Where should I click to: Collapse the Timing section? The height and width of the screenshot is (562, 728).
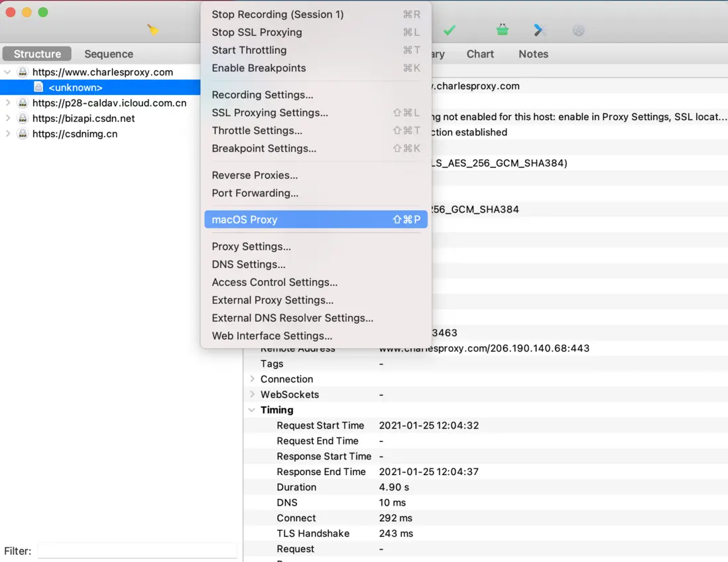(252, 409)
